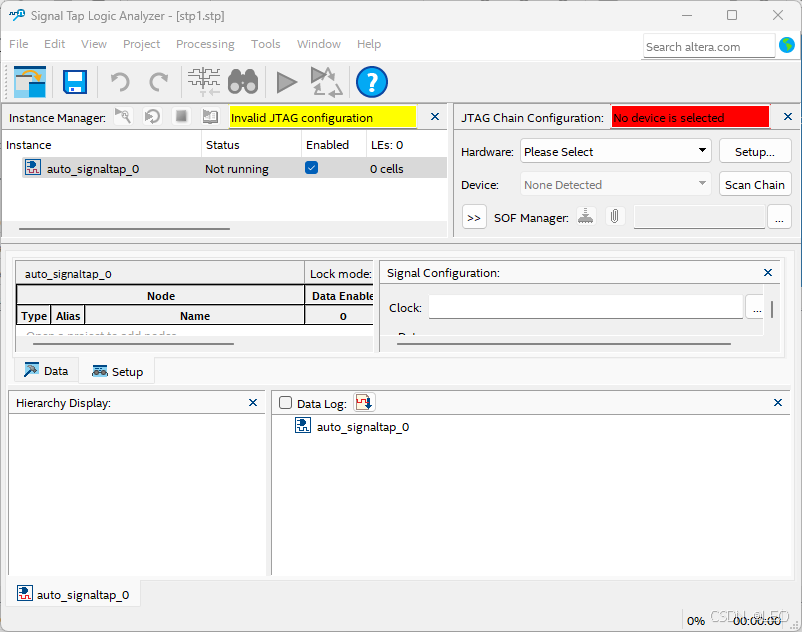Screen dimensions: 802x632
Task: Click the Alias column header
Action: (x=68, y=315)
